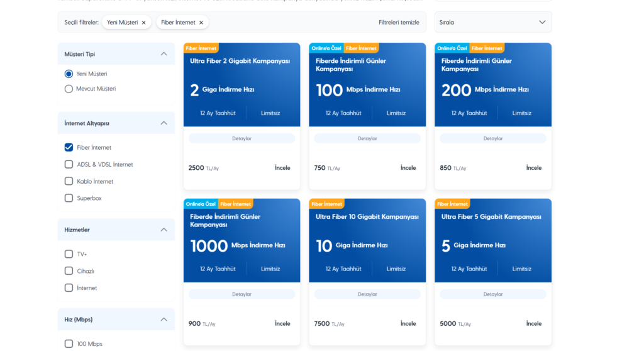
Task: Check the Kablo İnternet option
Action: [69, 181]
